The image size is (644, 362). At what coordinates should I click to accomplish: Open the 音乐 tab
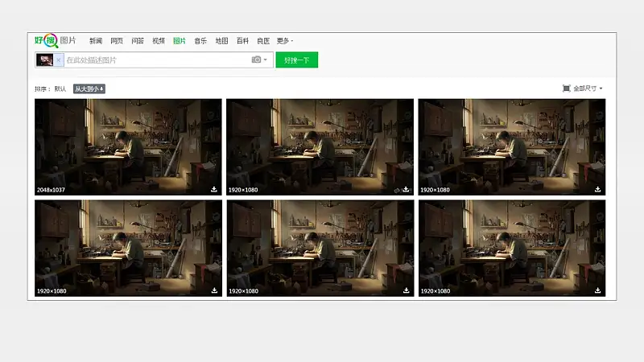click(x=200, y=41)
